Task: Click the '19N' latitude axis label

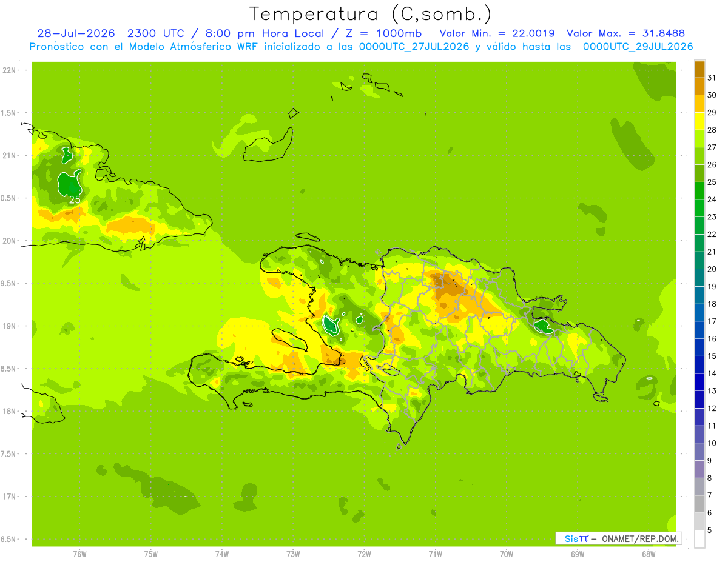Action: [9, 326]
